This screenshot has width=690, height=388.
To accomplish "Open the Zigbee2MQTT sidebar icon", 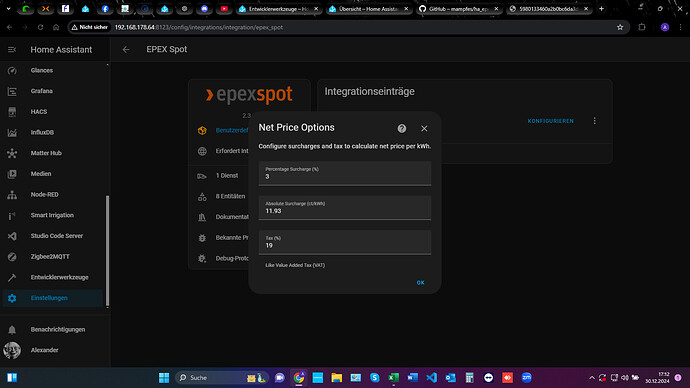I will click(12, 256).
